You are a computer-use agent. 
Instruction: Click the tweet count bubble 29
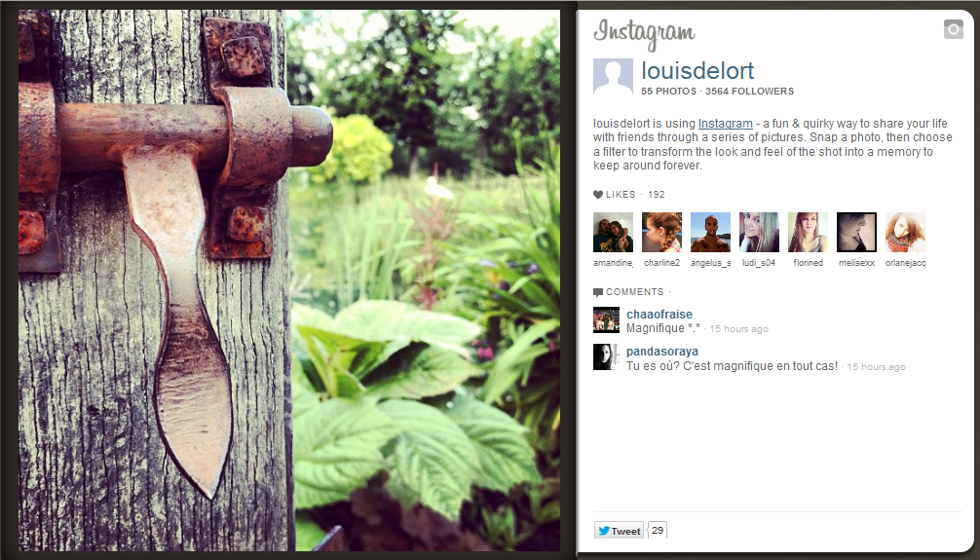[x=658, y=530]
